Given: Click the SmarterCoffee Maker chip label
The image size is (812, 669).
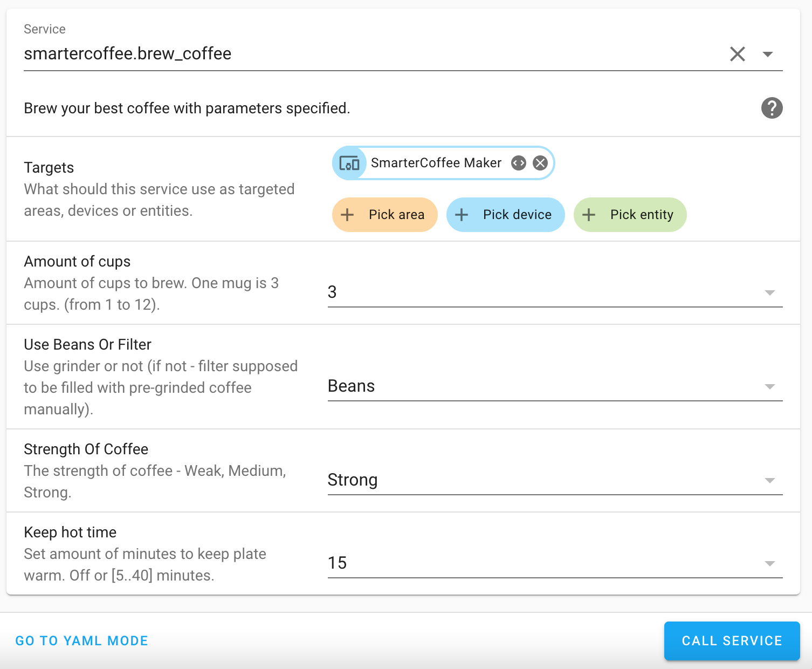Looking at the screenshot, I should (436, 163).
